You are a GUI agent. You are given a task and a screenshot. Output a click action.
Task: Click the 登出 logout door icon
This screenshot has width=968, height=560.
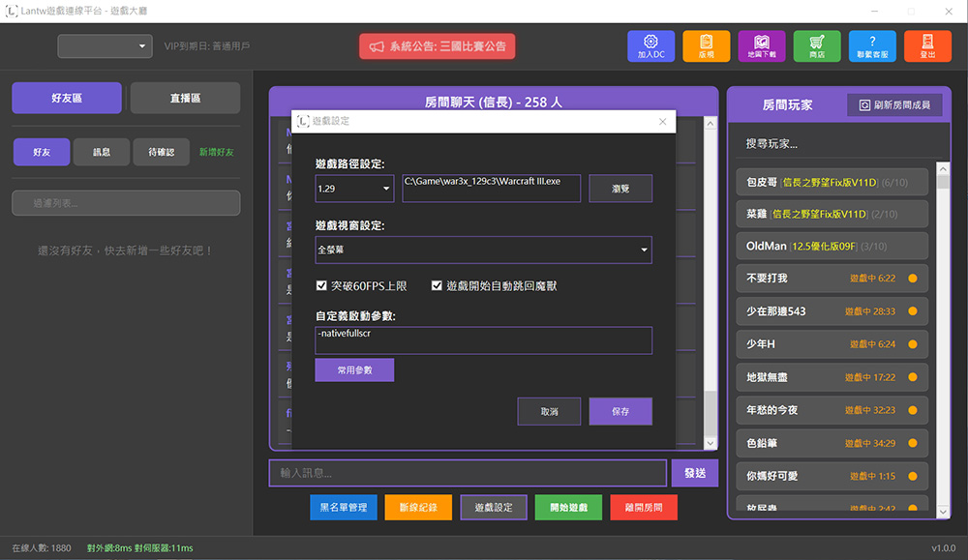click(928, 46)
